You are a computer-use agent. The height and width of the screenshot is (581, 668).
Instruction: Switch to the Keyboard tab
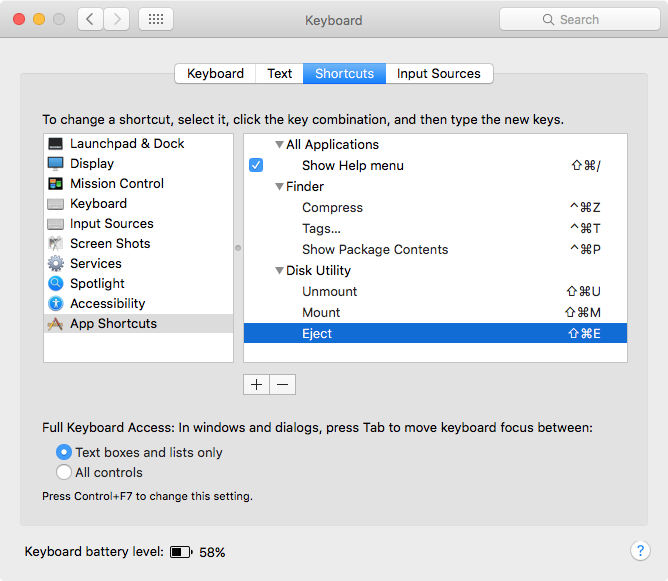click(x=215, y=74)
